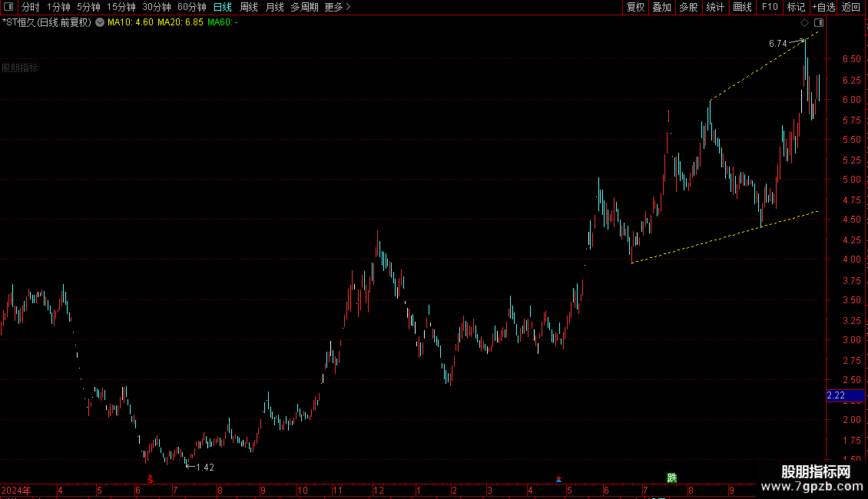
Task: Click the 2024年 label on time axis
Action: point(16,491)
